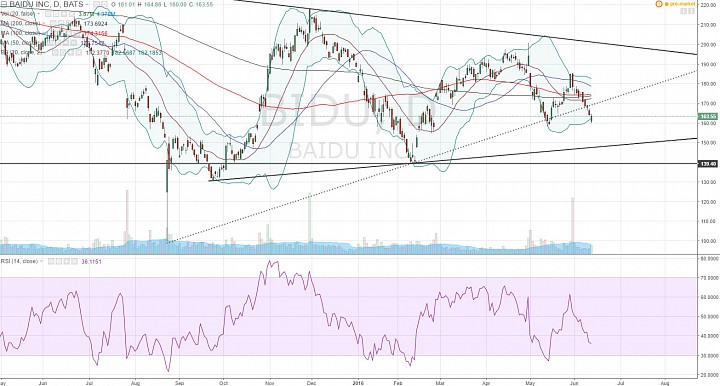Open dropdown arrow beside RSI (14, close)

(41, 261)
